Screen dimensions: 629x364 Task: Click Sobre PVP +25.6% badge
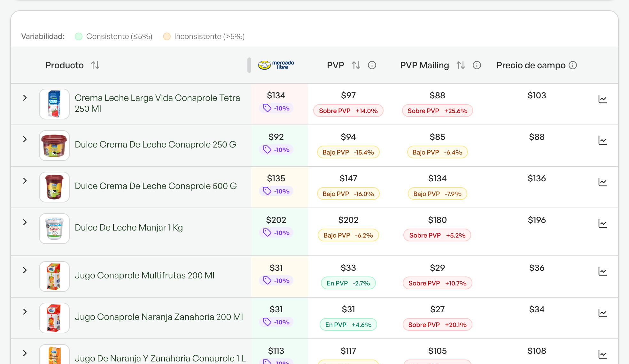(x=437, y=111)
